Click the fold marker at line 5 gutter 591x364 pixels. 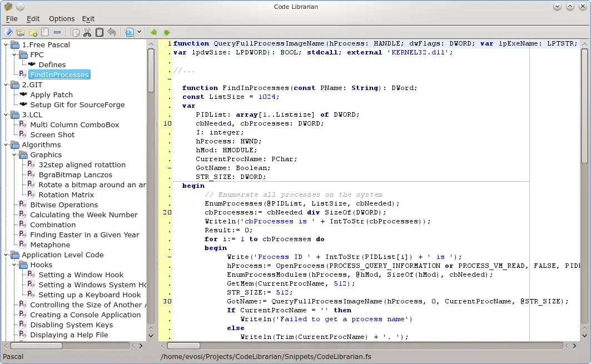point(170,79)
